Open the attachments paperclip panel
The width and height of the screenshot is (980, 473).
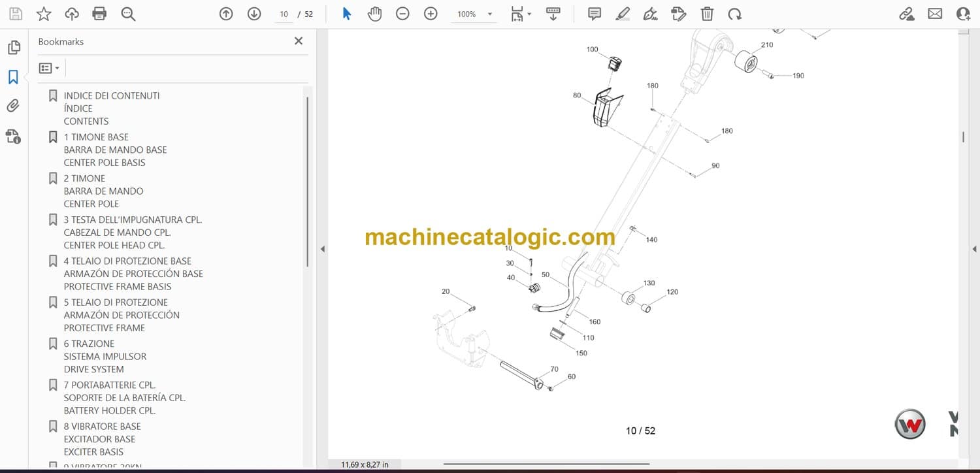point(13,106)
